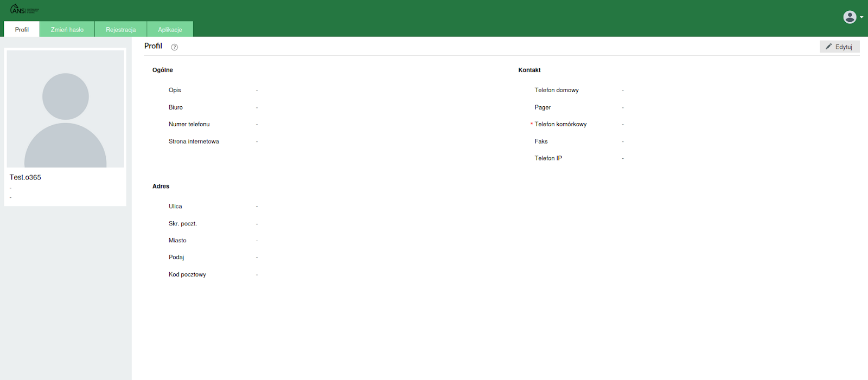Select the Test.o365 username text
The height and width of the screenshot is (380, 868).
click(x=25, y=177)
